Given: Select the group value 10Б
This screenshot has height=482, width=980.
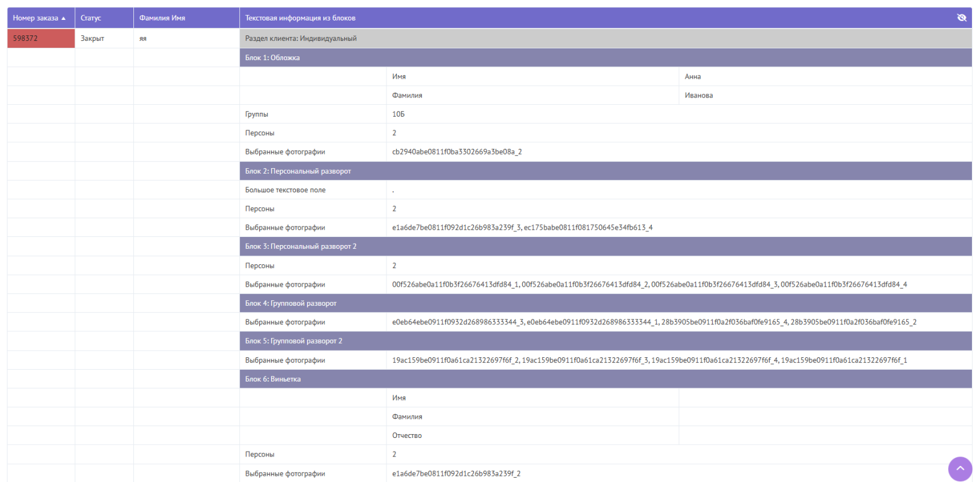Looking at the screenshot, I should coord(398,114).
